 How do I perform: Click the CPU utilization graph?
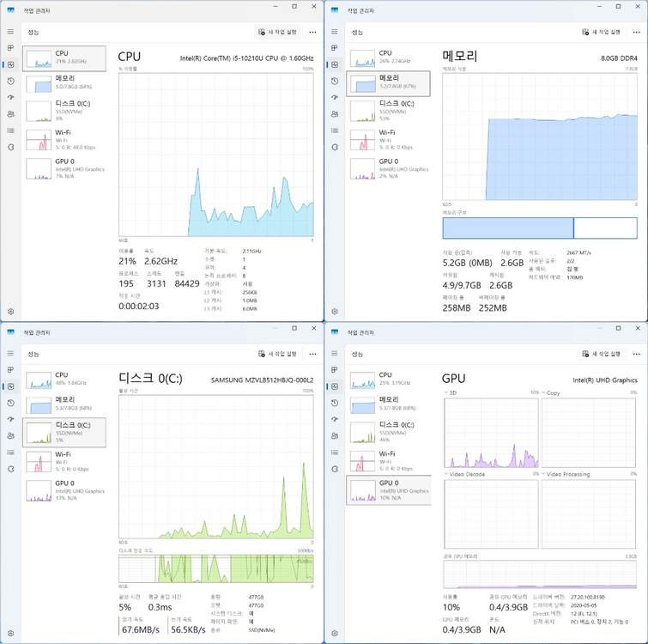(215, 155)
